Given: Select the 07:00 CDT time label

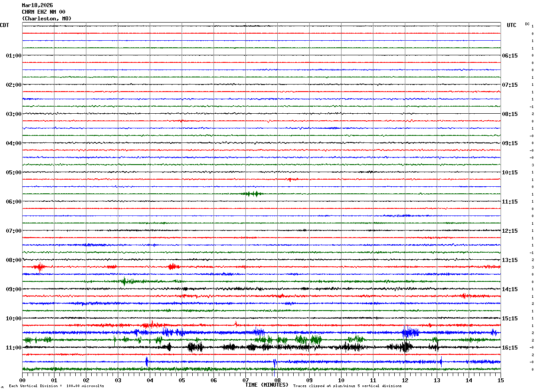Looking at the screenshot, I should (14, 231).
